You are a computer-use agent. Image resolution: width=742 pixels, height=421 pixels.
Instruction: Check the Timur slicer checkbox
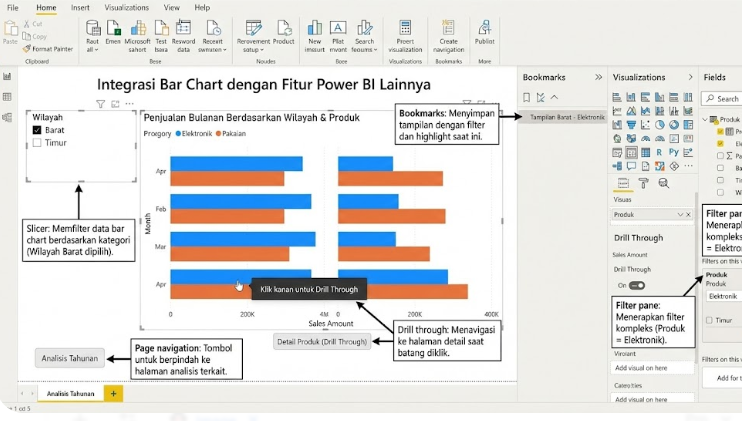tap(37, 143)
